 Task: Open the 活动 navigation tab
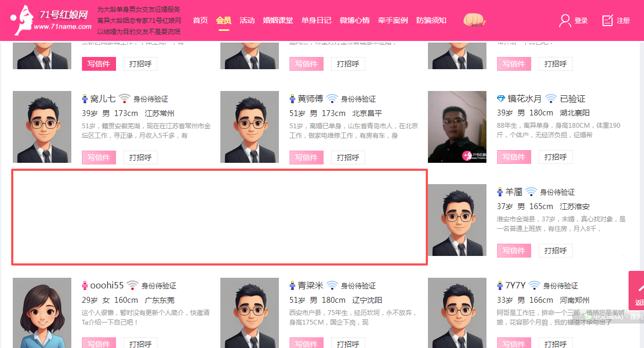click(247, 20)
